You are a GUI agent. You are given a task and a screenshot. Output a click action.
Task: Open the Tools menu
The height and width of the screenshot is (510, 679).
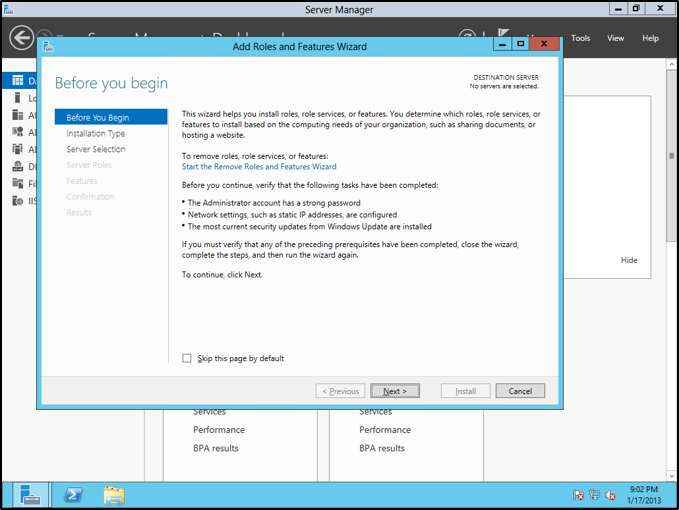tap(580, 38)
